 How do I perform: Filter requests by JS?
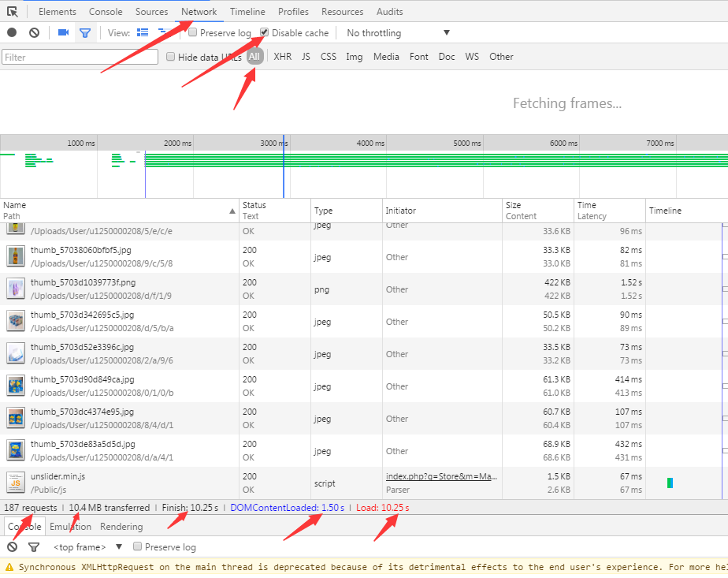coord(306,57)
